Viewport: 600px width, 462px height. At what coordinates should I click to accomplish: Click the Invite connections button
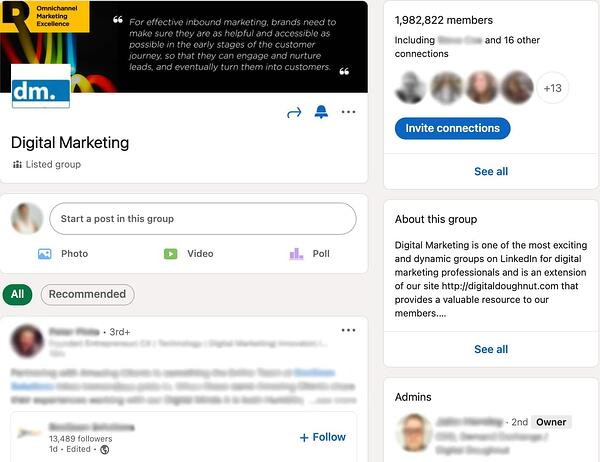pyautogui.click(x=452, y=128)
